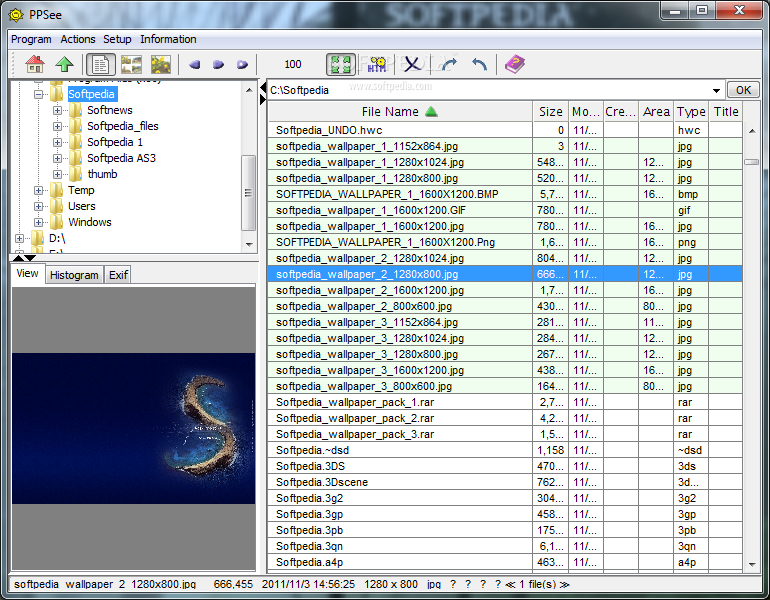Select softpedia_wallpaper_2_800x600.jpg file

click(505, 306)
